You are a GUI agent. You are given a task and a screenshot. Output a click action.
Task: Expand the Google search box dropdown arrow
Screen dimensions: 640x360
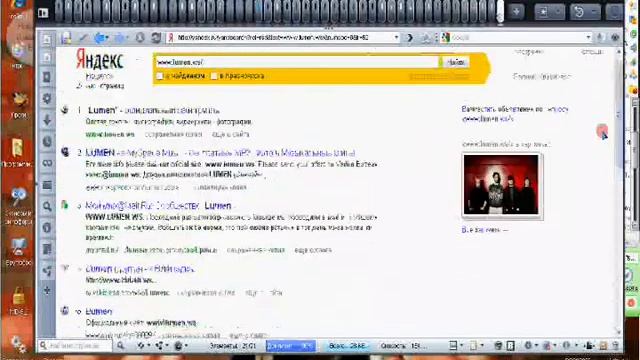coord(588,38)
